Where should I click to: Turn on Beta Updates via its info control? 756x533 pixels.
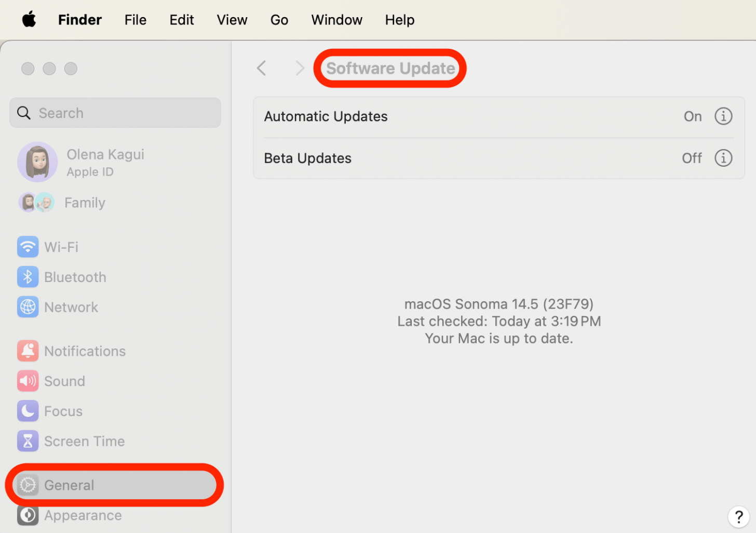(x=723, y=158)
